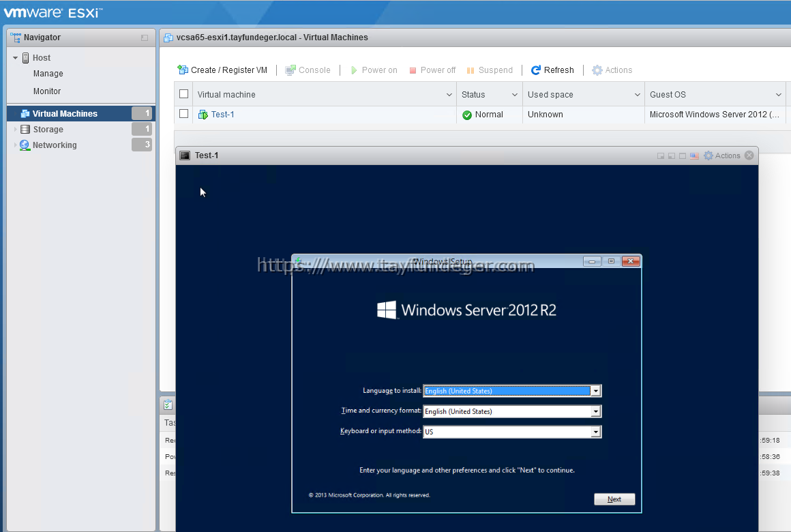Viewport: 791px width, 532px height.
Task: Click the US flag keyboard layout icon
Action: pos(695,156)
